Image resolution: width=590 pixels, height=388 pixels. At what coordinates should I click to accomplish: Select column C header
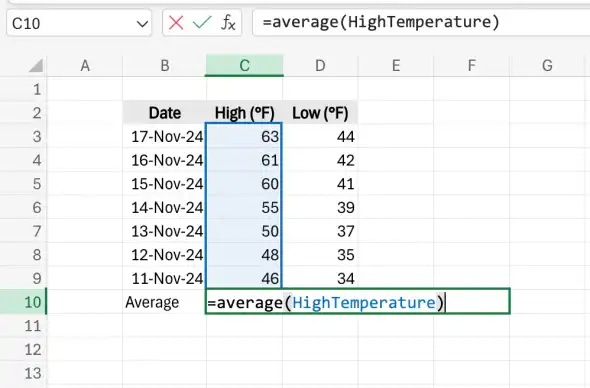coord(245,65)
